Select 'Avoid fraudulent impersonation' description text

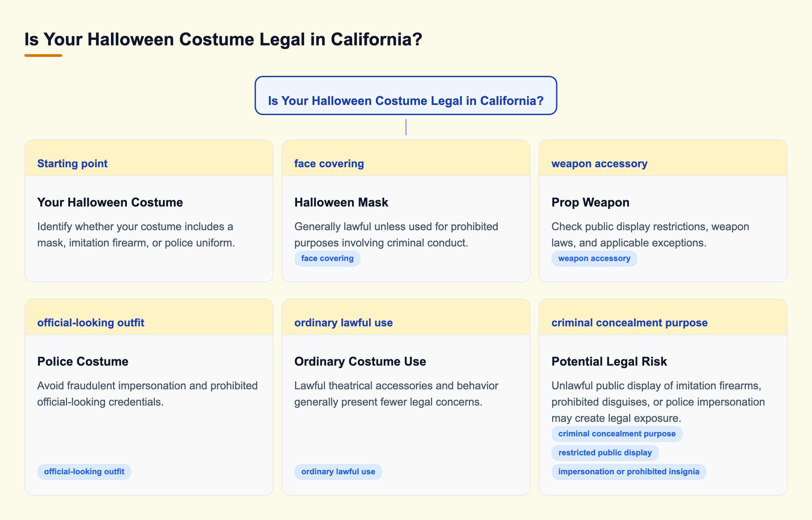click(148, 394)
